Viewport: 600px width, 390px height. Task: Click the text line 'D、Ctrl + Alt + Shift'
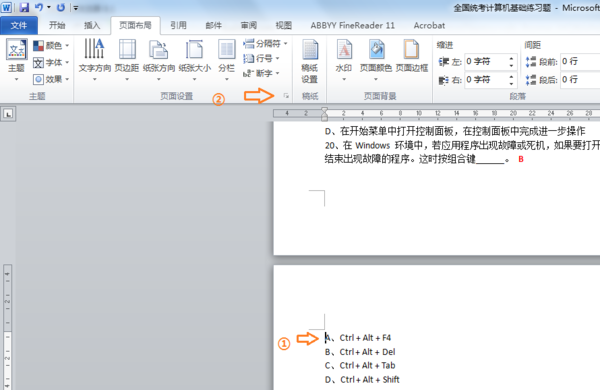tap(362, 380)
